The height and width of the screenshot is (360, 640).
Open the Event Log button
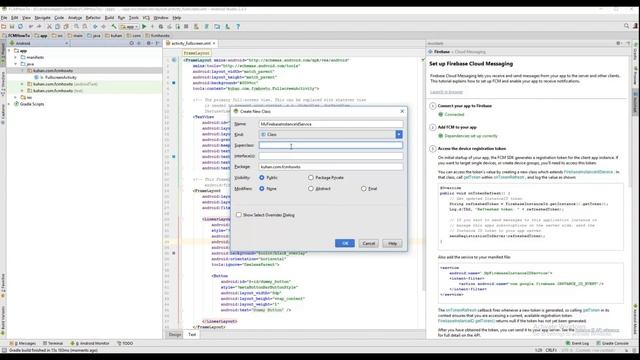(577, 343)
